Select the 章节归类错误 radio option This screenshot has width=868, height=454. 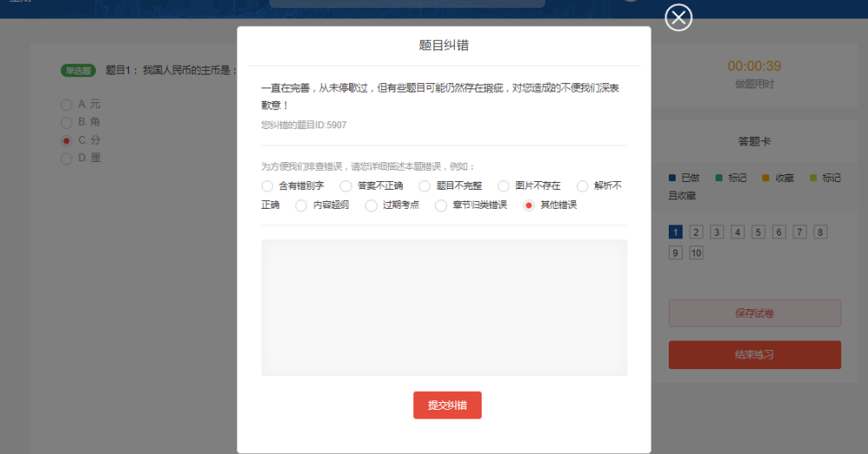point(441,205)
